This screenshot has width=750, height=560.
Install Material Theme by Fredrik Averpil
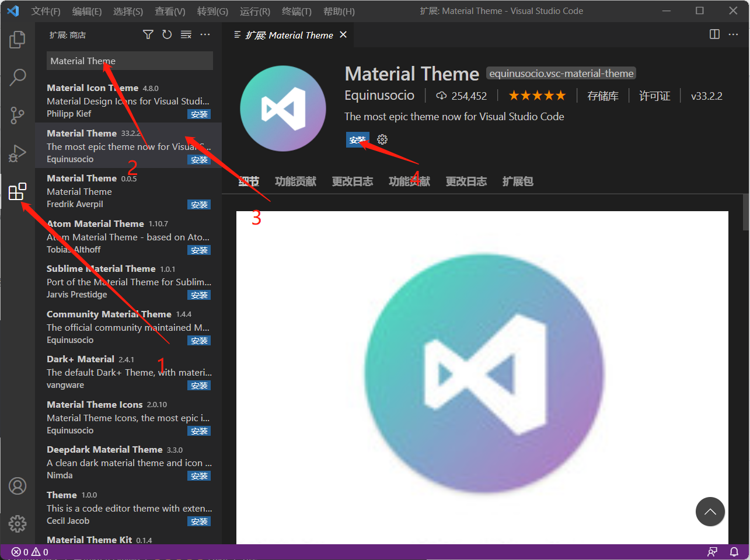[199, 205]
